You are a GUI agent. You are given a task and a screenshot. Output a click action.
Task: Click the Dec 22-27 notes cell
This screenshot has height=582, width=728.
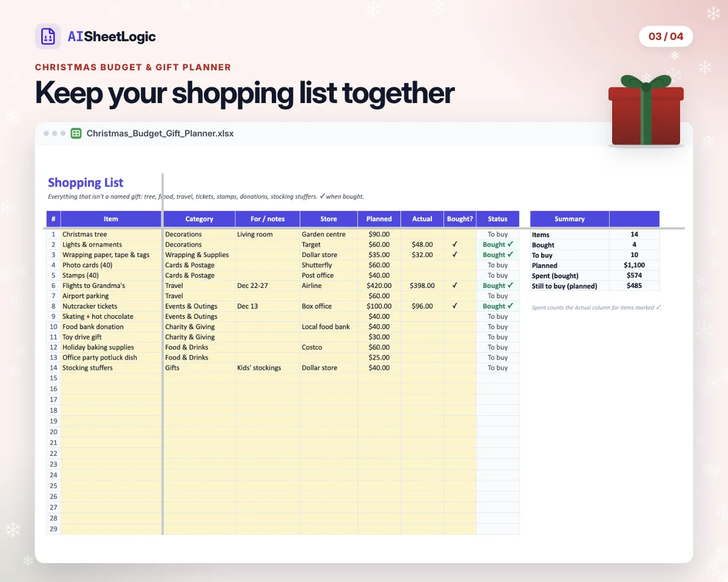(268, 285)
